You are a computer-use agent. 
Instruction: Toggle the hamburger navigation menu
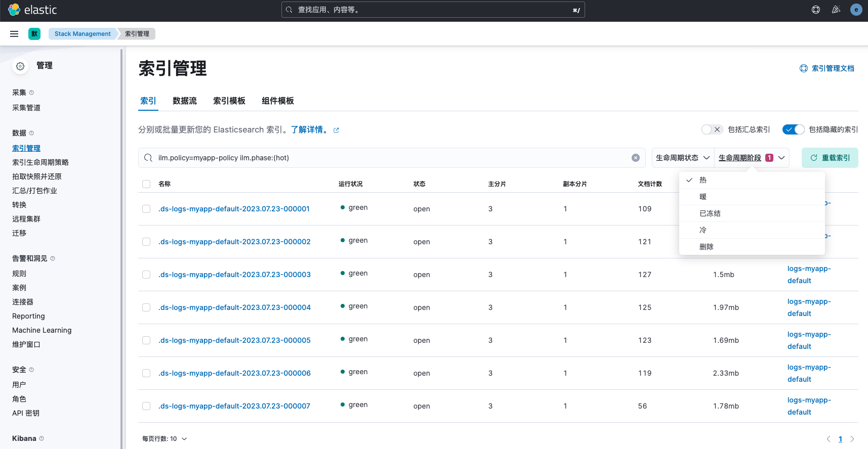[x=14, y=34]
